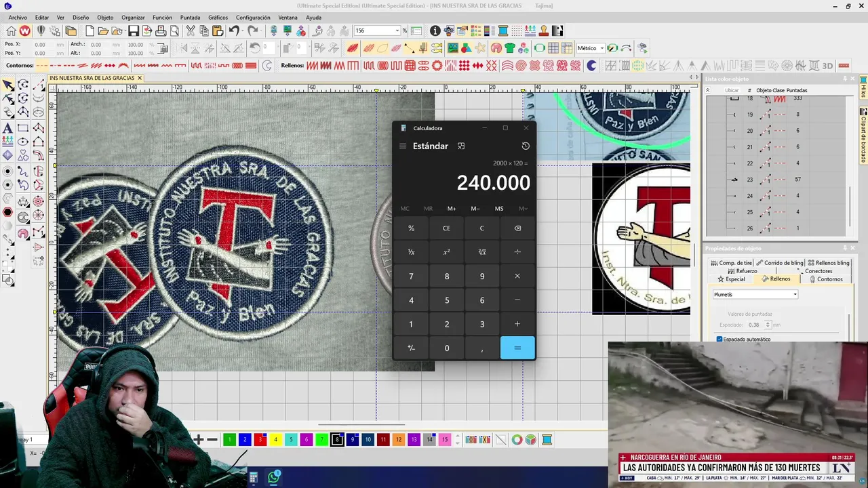Open the Configuración menu
Image resolution: width=868 pixels, height=488 pixels.
(253, 18)
